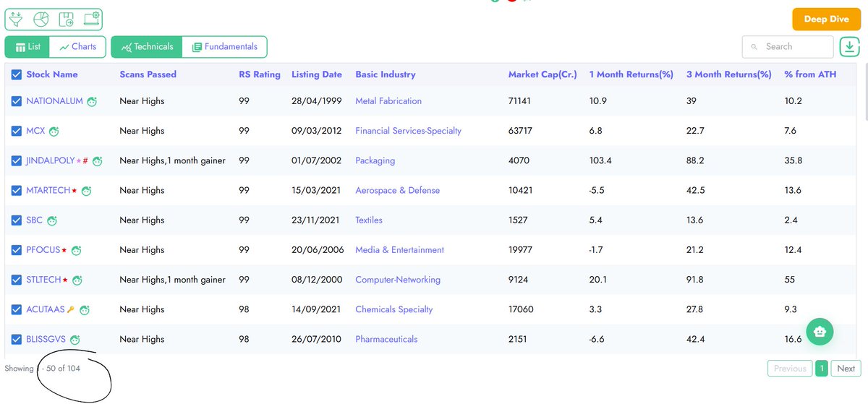Sort by Listing Date column header
The image size is (868, 404).
pyautogui.click(x=317, y=74)
